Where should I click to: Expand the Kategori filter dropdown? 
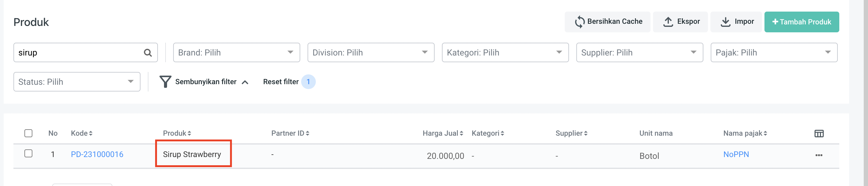tap(505, 53)
